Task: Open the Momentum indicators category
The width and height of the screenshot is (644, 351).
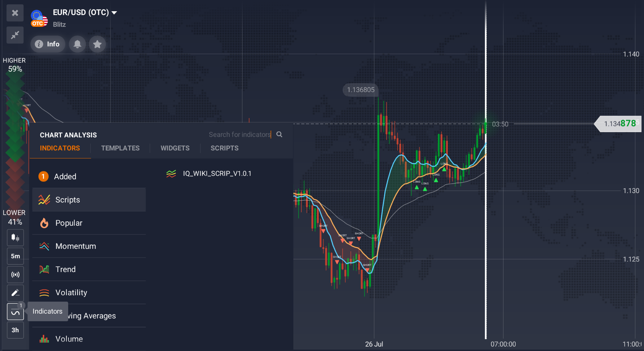Action: (x=89, y=246)
